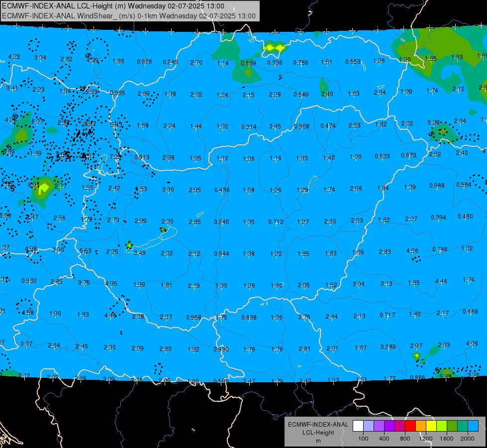487x448 pixels.
Task: Click the WindShear 0-1km title line
Action: (x=128, y=16)
